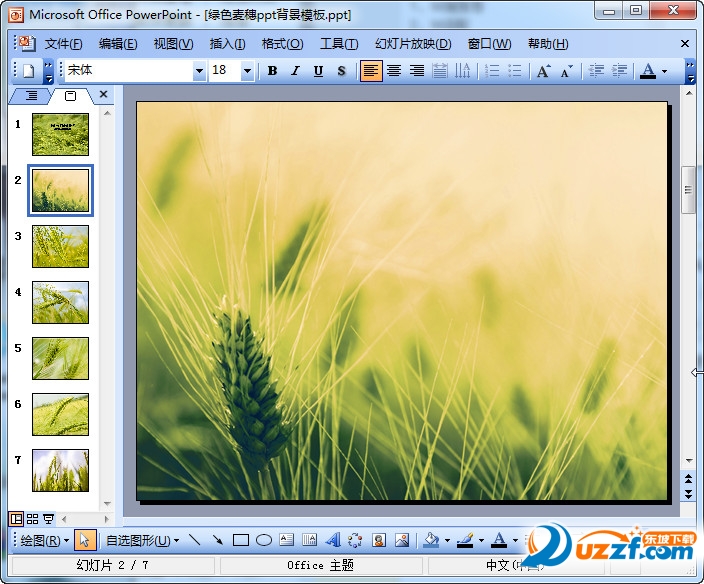Viewport: 704px width, 584px height.
Task: Insert picture from file icon
Action: [x=402, y=540]
